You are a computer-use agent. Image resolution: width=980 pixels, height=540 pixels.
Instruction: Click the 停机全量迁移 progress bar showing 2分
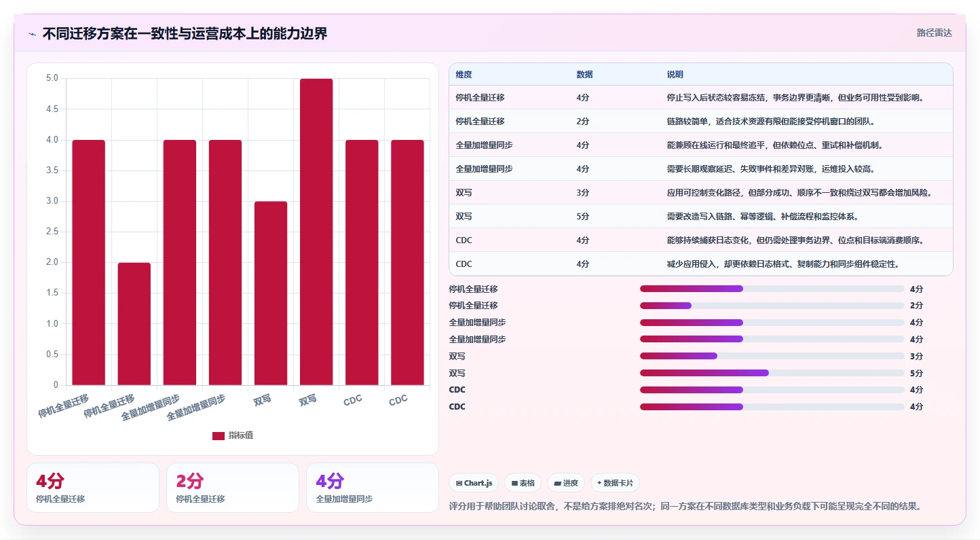[x=772, y=306]
